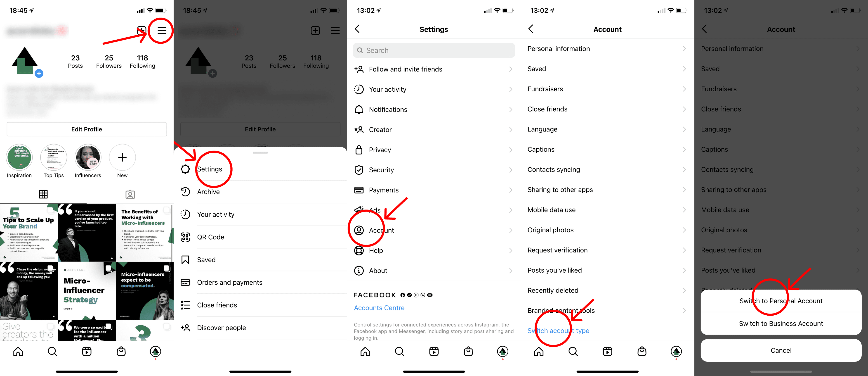Cancel the account type action sheet
This screenshot has width=868, height=376.
coord(781,350)
